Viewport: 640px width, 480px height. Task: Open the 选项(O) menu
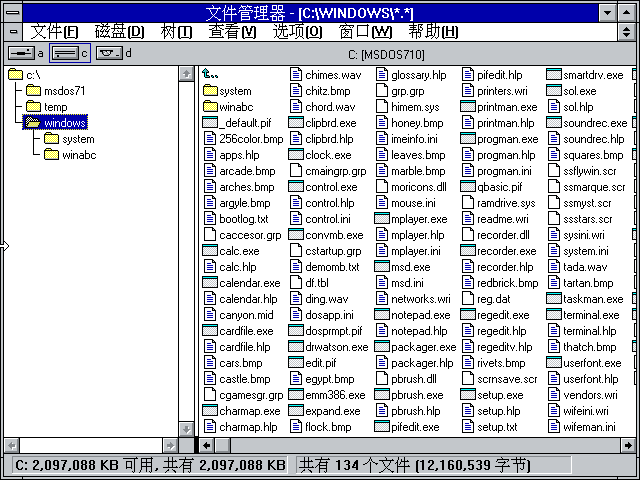pos(298,31)
